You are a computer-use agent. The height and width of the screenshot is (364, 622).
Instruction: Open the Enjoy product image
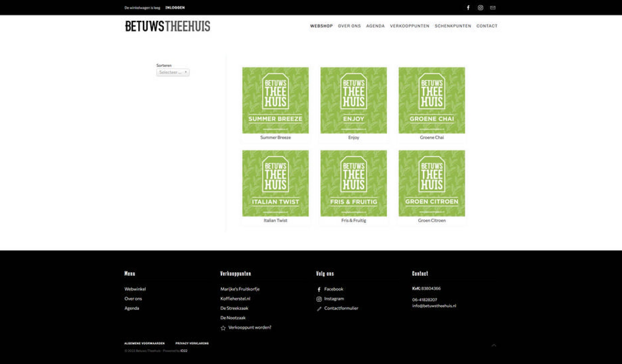pyautogui.click(x=354, y=100)
